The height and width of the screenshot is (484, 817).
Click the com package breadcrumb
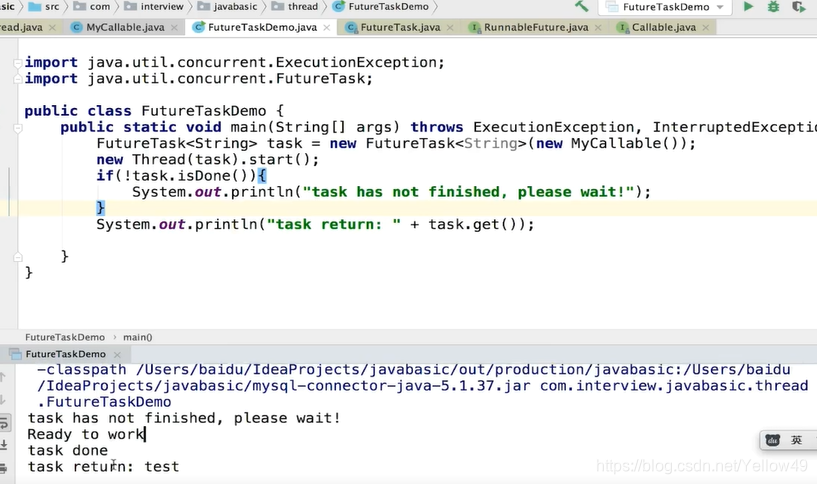92,6
